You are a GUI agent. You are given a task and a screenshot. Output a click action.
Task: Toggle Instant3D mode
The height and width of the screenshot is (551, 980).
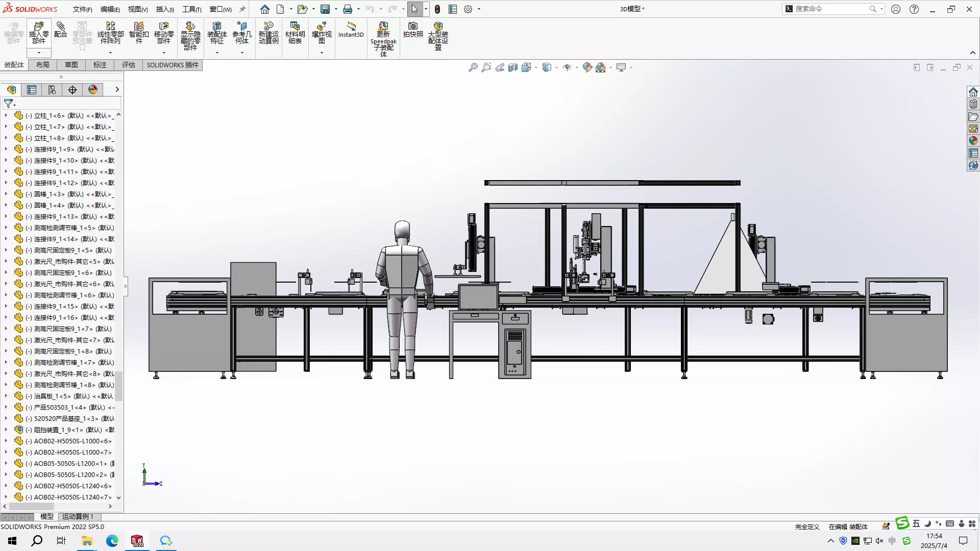click(x=351, y=30)
